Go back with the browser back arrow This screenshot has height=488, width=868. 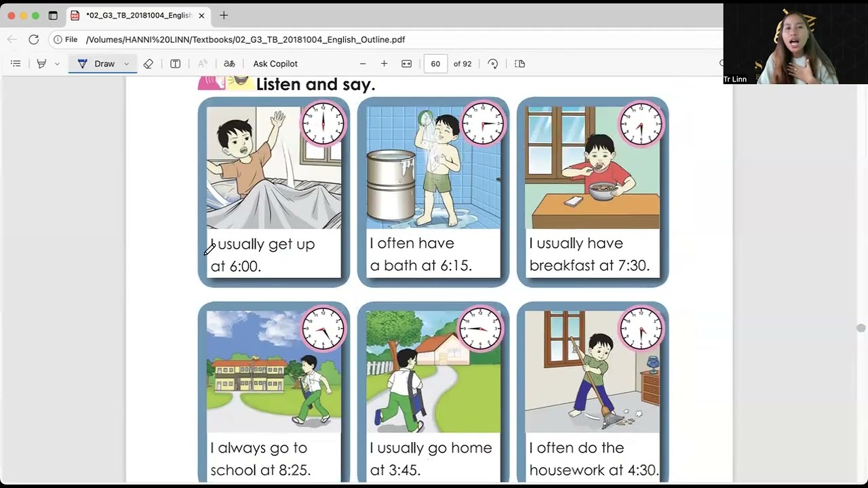(x=12, y=39)
